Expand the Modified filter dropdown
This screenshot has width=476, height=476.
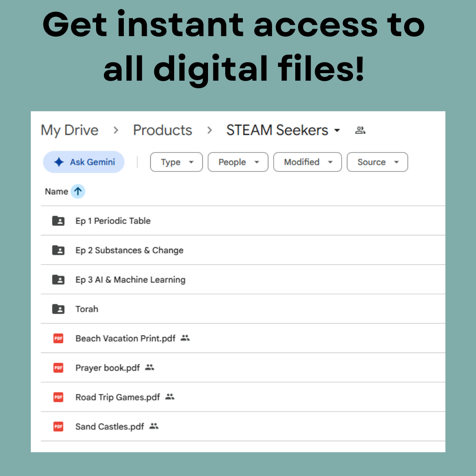308,162
